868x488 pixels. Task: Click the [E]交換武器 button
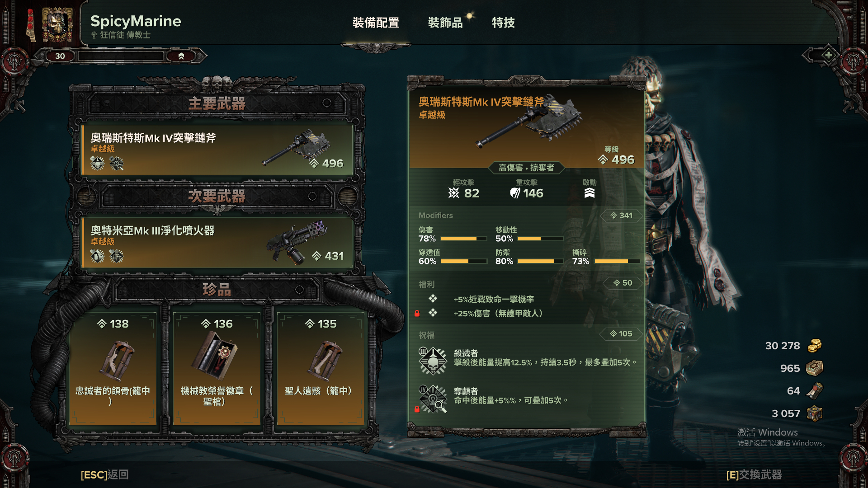[754, 474]
